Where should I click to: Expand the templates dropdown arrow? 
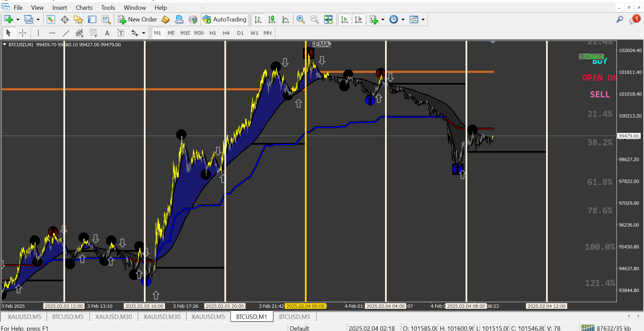423,19
